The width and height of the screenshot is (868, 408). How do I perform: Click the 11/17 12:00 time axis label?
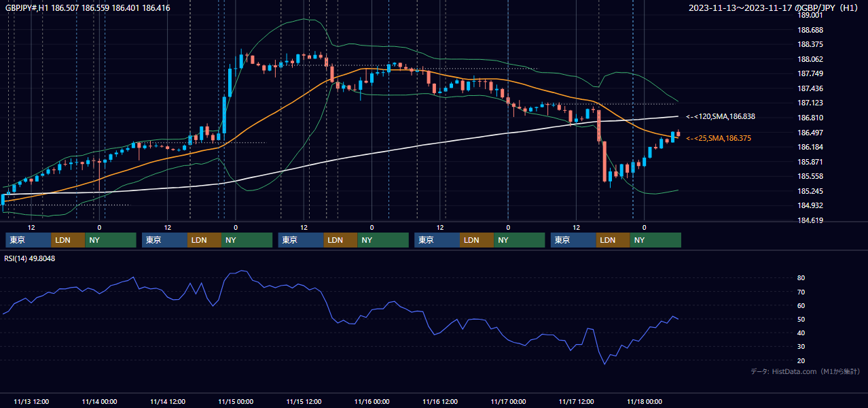click(577, 401)
